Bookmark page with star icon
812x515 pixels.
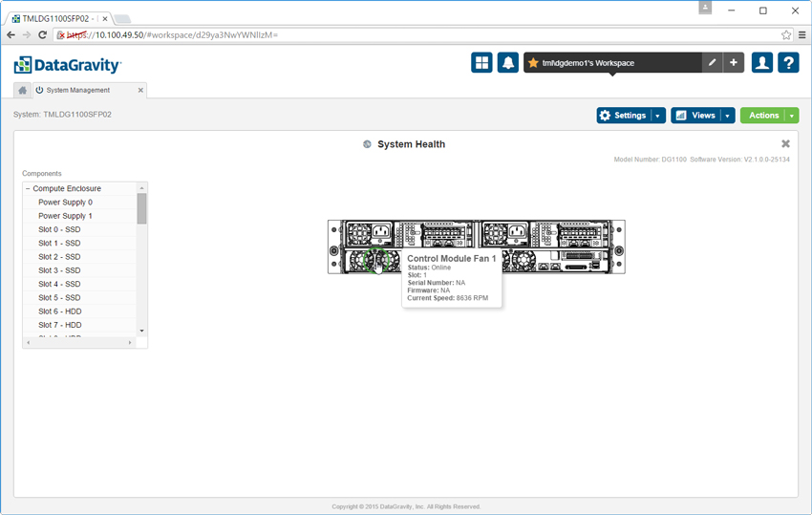tap(786, 34)
